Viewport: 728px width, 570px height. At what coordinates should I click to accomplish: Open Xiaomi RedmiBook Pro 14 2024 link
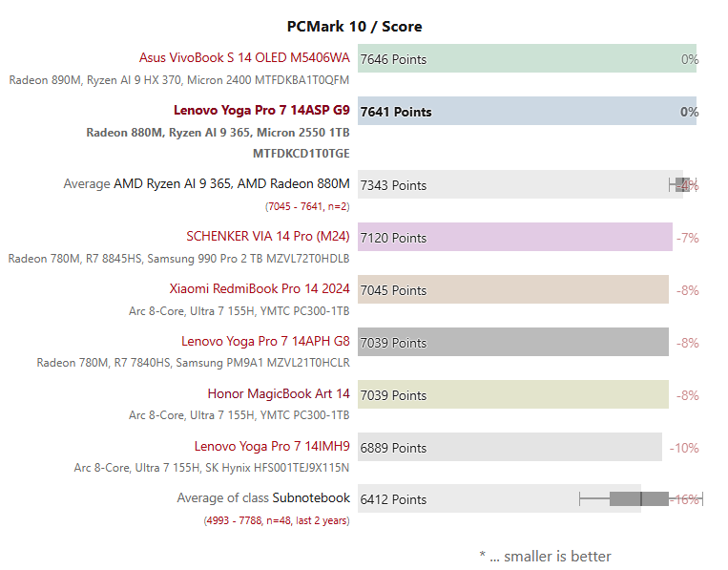(x=260, y=288)
